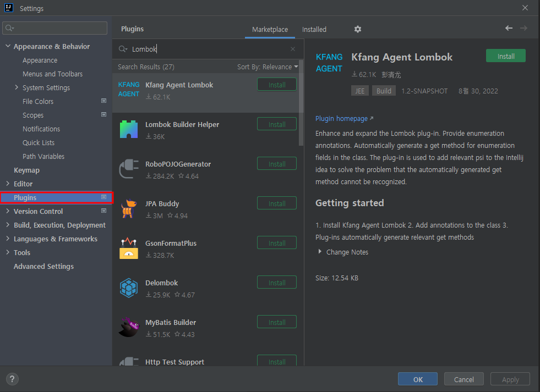Viewport: 540px width, 392px height.
Task: Expand the Version Control section
Action: point(8,211)
